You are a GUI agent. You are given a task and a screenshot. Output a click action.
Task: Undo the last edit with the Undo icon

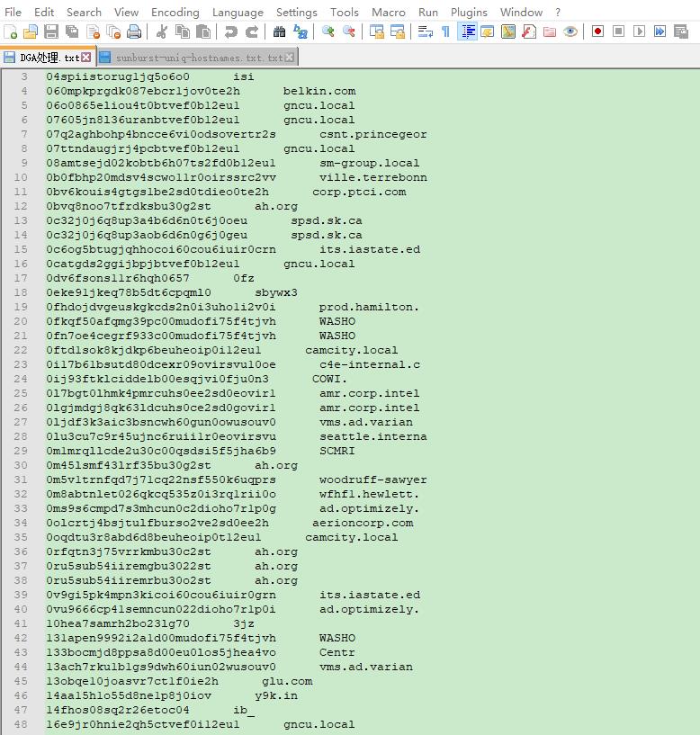click(x=230, y=31)
